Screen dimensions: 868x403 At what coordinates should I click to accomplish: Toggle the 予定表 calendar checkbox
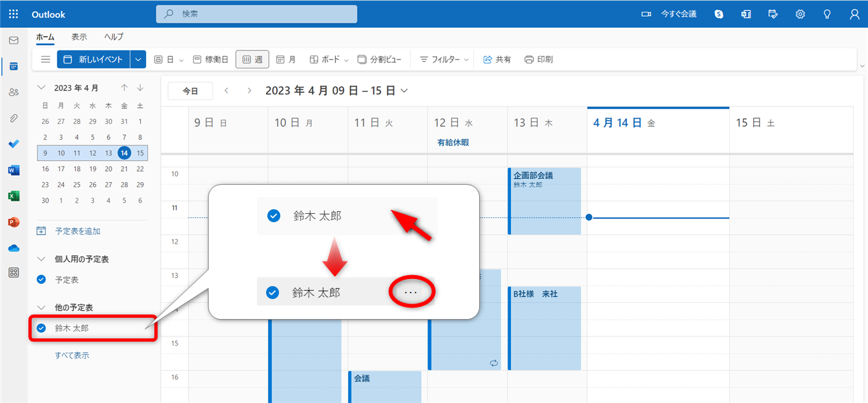(41, 280)
